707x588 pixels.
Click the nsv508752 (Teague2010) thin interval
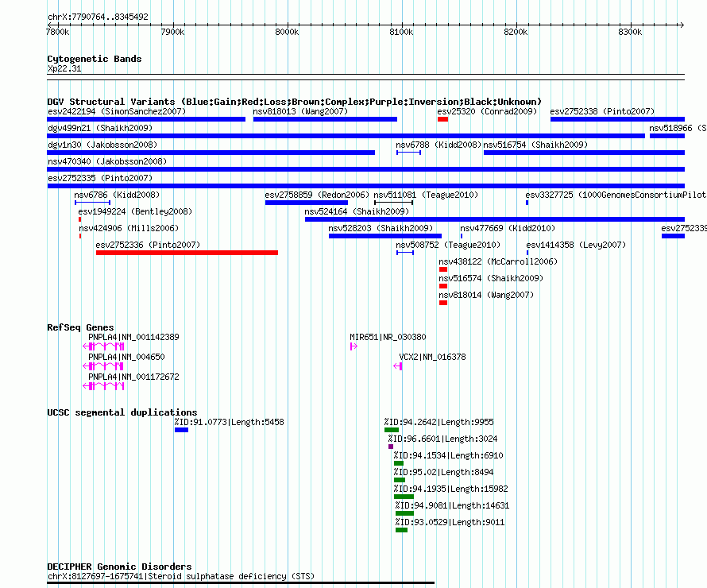click(x=405, y=253)
